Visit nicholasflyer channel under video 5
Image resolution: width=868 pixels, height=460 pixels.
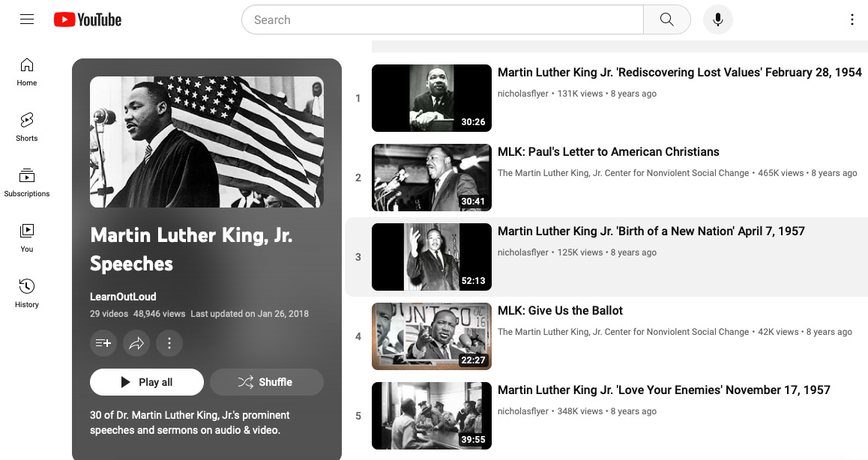pyautogui.click(x=522, y=411)
